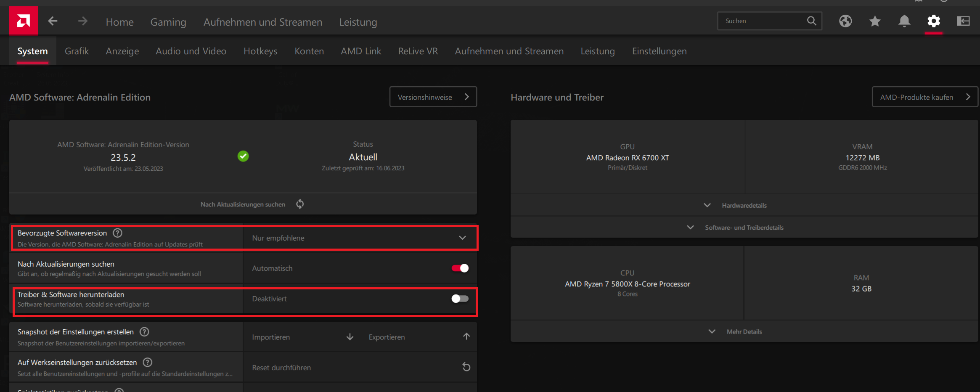Click Zuletzt geprüft am 16.06.2023 text
Viewport: 980px width, 392px height.
363,168
